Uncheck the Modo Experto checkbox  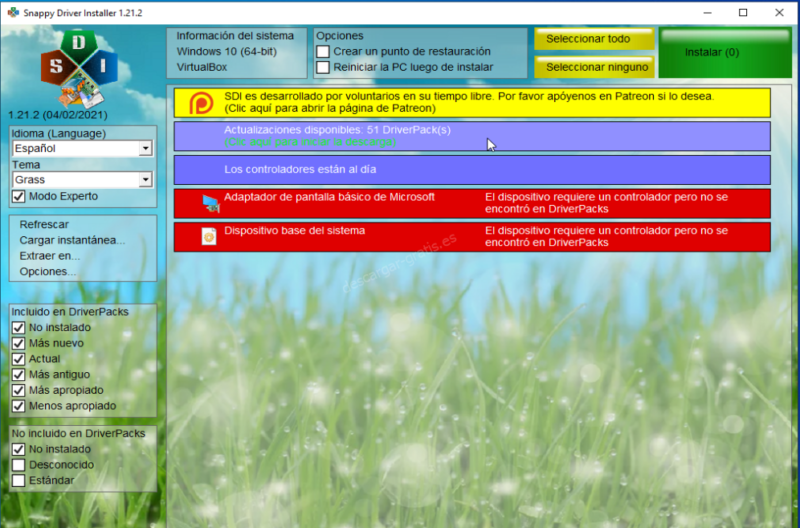18,196
